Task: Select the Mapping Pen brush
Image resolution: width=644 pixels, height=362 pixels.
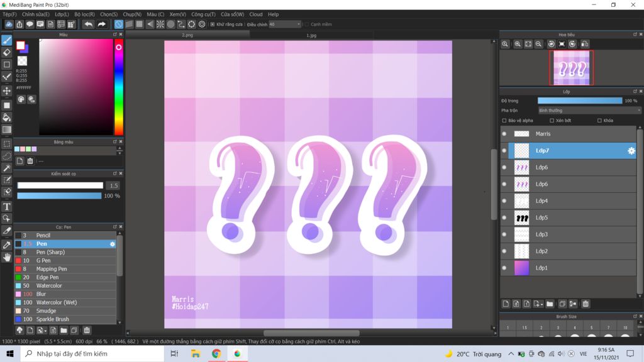Action: 65,269
